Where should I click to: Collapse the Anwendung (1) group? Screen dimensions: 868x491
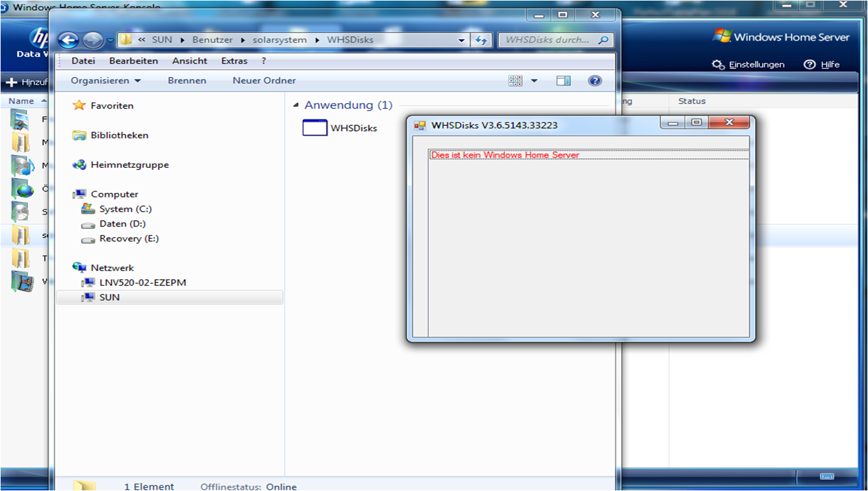coord(295,105)
